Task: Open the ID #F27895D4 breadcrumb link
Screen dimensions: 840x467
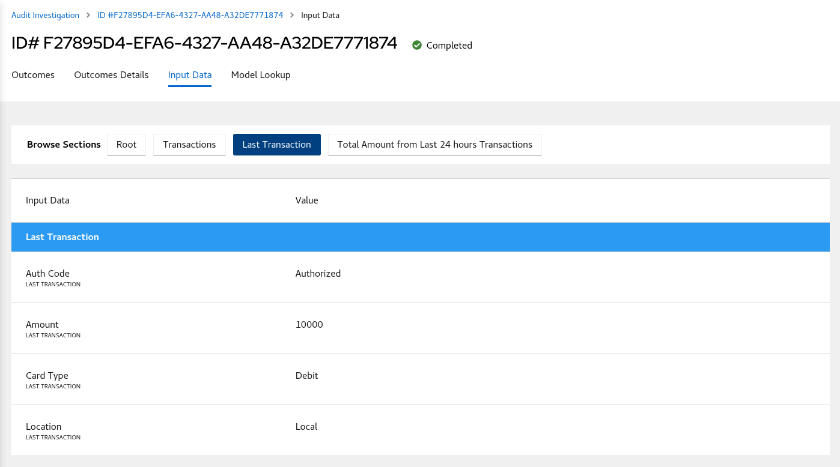Action: [x=190, y=15]
